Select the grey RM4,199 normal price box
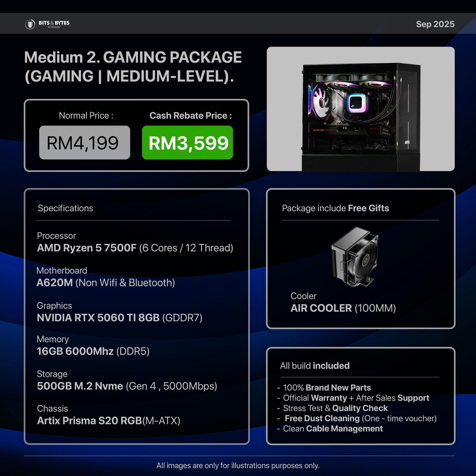Viewport: 476px width, 476px height. 84,142
